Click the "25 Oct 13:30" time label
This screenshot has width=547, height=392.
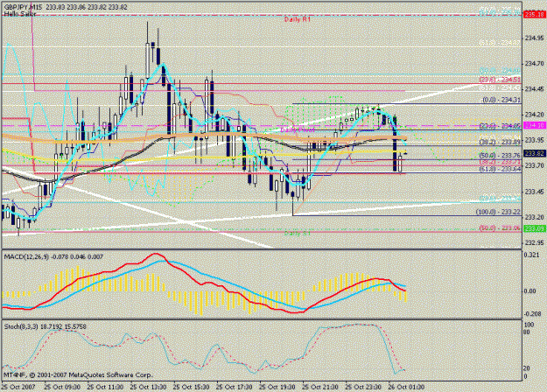148,387
